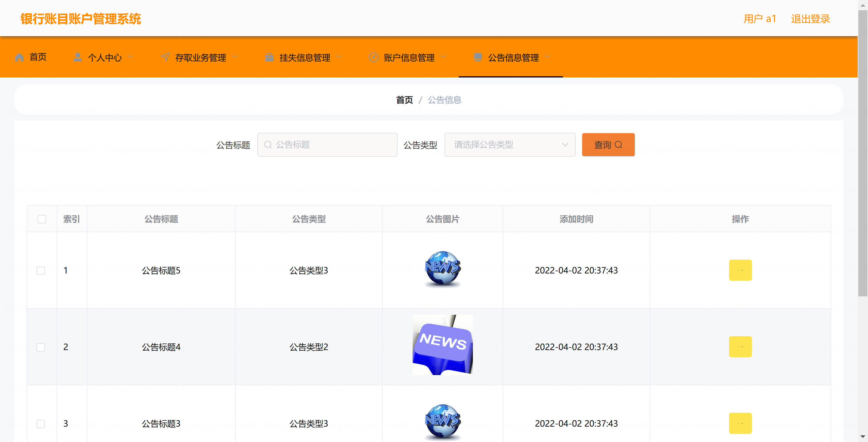Expand the 存取业务管理 menu chevron
Screen dimensions: 868x442
click(234, 57)
